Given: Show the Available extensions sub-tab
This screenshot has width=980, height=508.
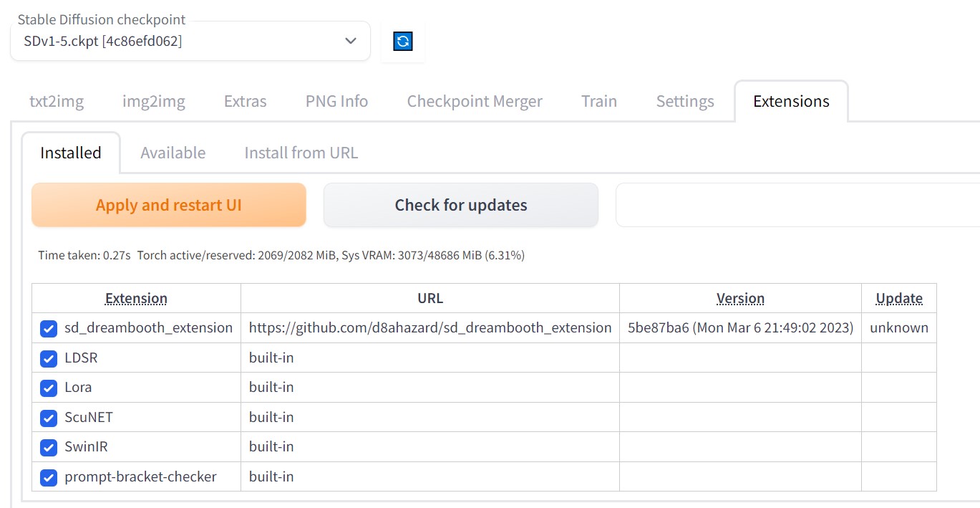Looking at the screenshot, I should pyautogui.click(x=173, y=153).
